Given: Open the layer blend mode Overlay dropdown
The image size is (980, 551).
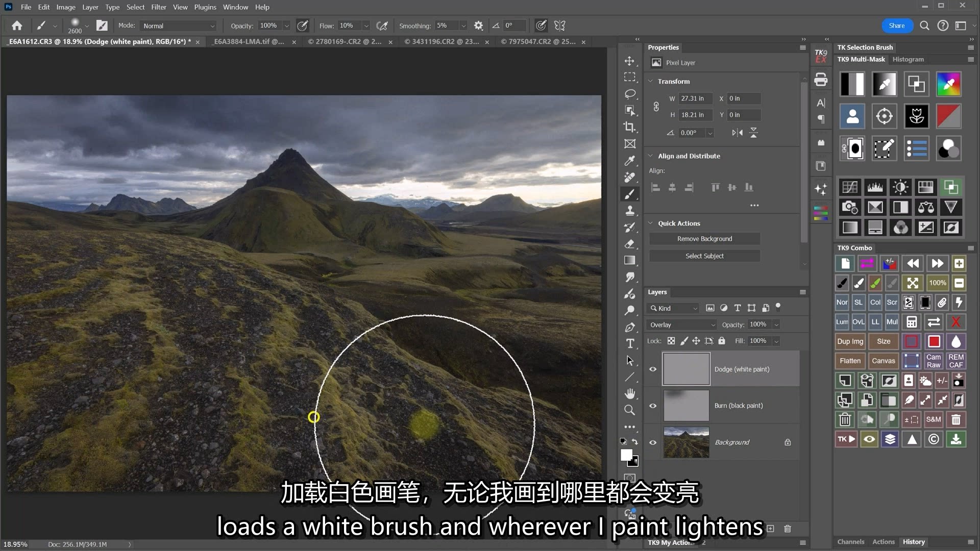Looking at the screenshot, I should 682,324.
